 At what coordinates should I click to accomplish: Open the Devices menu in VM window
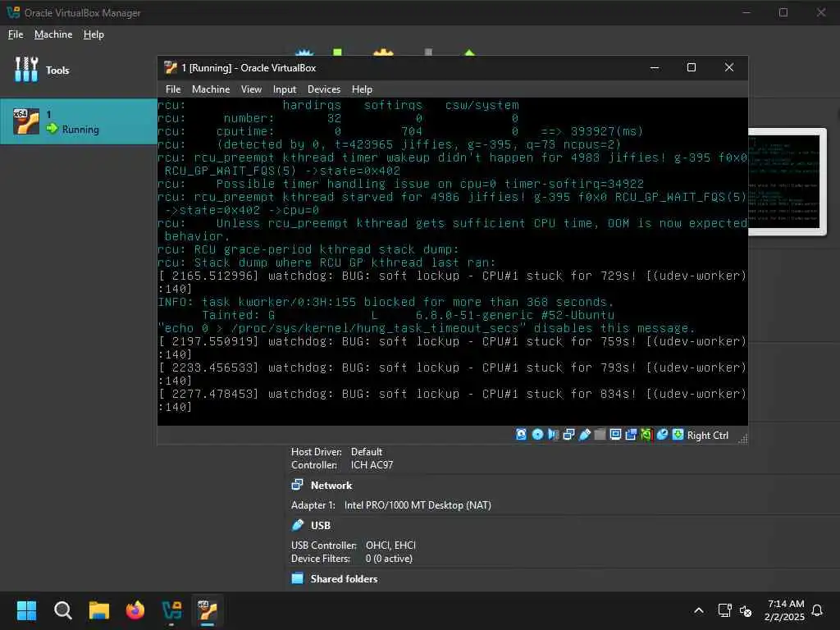[x=323, y=89]
